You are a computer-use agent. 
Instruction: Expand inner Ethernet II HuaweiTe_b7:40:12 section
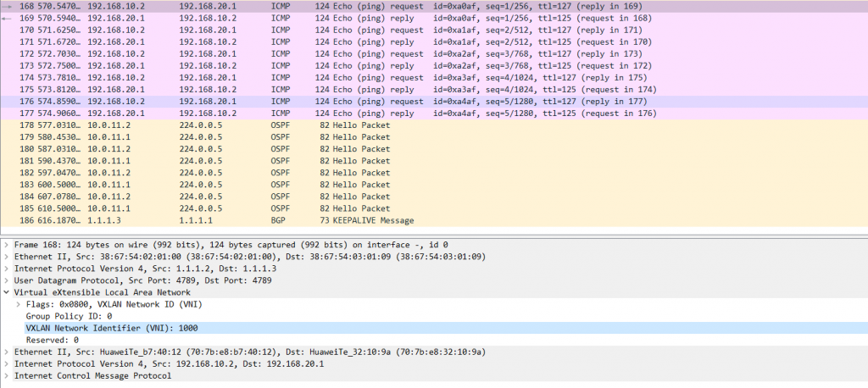(x=7, y=352)
